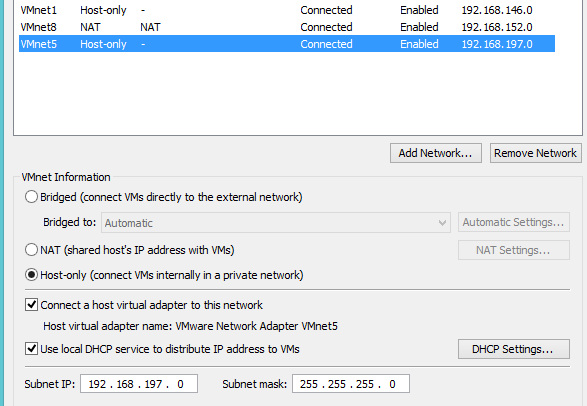587x406 pixels.
Task: Click the last octet of Subnet mask
Action: (392, 384)
